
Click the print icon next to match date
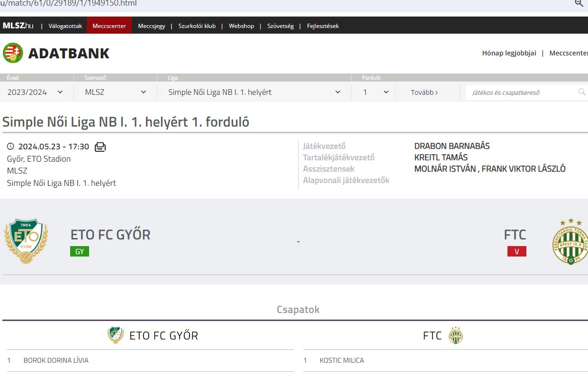[100, 147]
